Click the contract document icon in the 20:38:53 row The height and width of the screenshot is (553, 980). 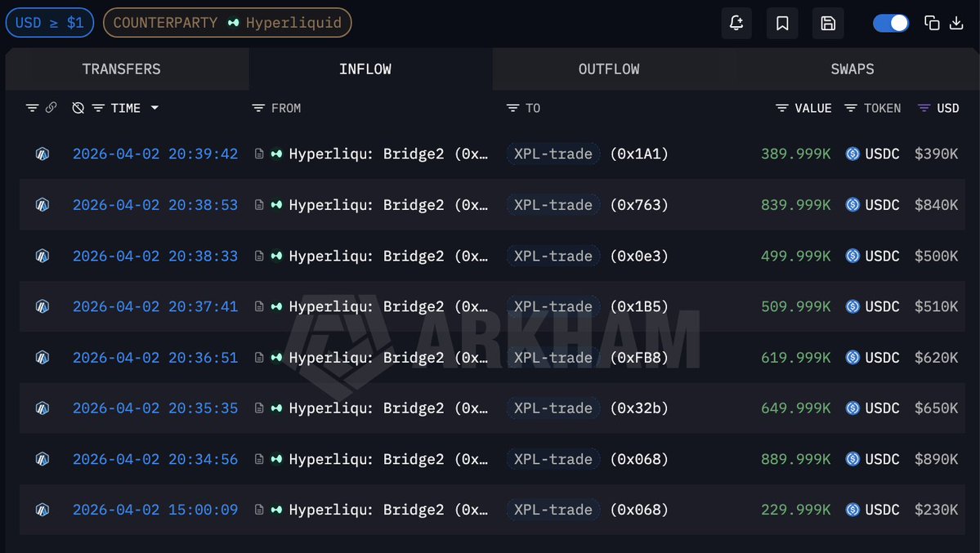[259, 205]
